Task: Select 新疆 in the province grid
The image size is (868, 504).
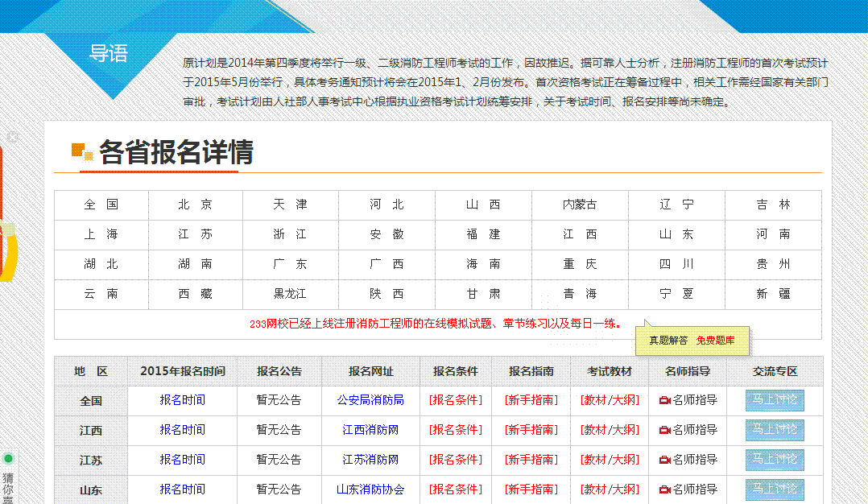Action: click(x=773, y=295)
